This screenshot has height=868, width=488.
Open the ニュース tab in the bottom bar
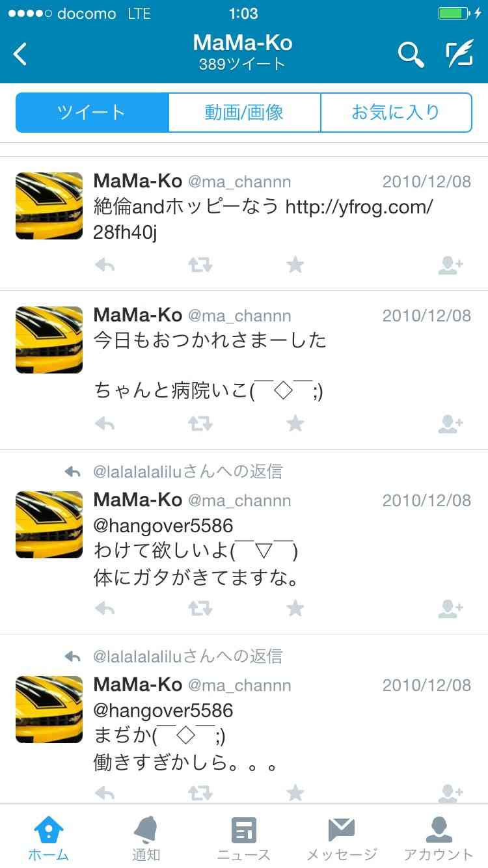[x=244, y=839]
